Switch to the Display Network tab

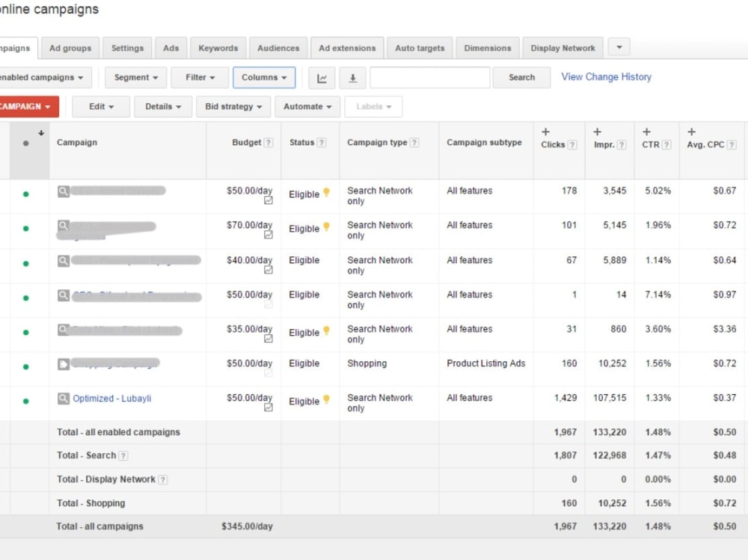[x=562, y=48]
